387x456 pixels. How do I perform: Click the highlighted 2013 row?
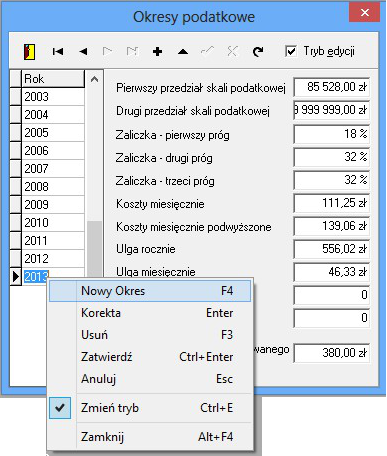coord(36,276)
